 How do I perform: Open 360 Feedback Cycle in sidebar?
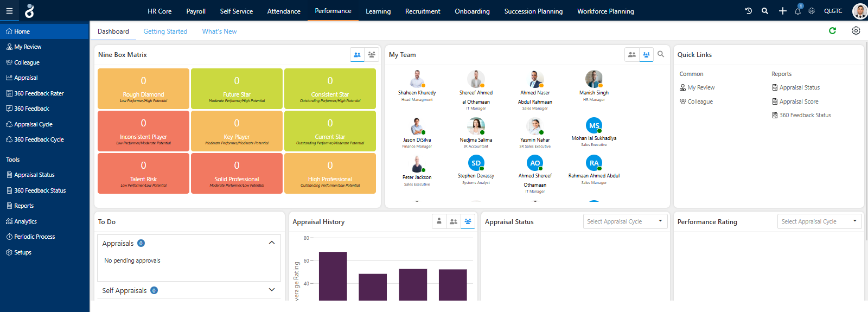44,139
